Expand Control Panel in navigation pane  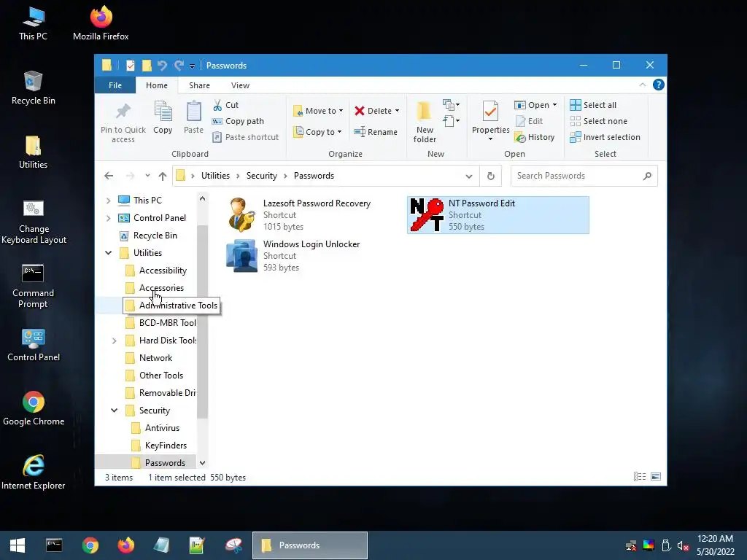pyautogui.click(x=109, y=218)
